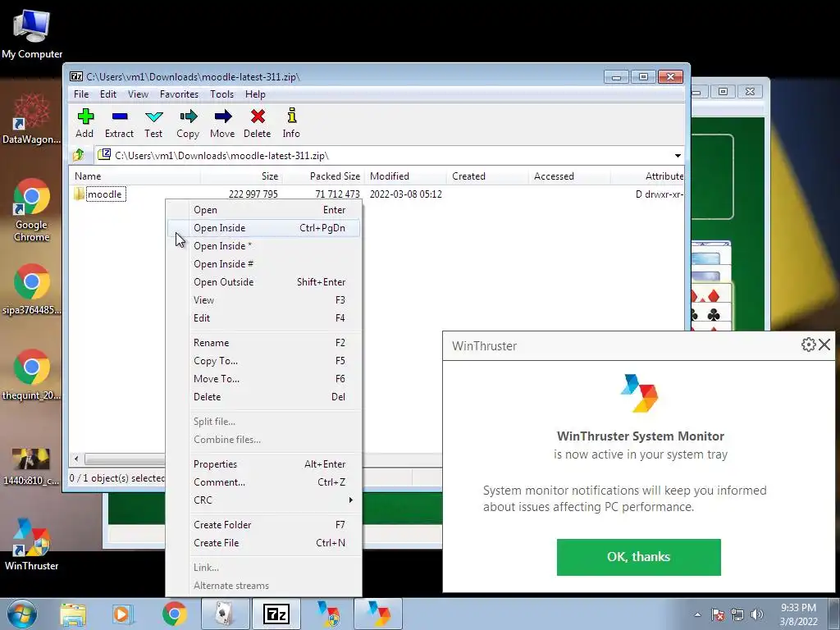This screenshot has height=630, width=840.
Task: Open My Computer desktop icon
Action: [32, 34]
